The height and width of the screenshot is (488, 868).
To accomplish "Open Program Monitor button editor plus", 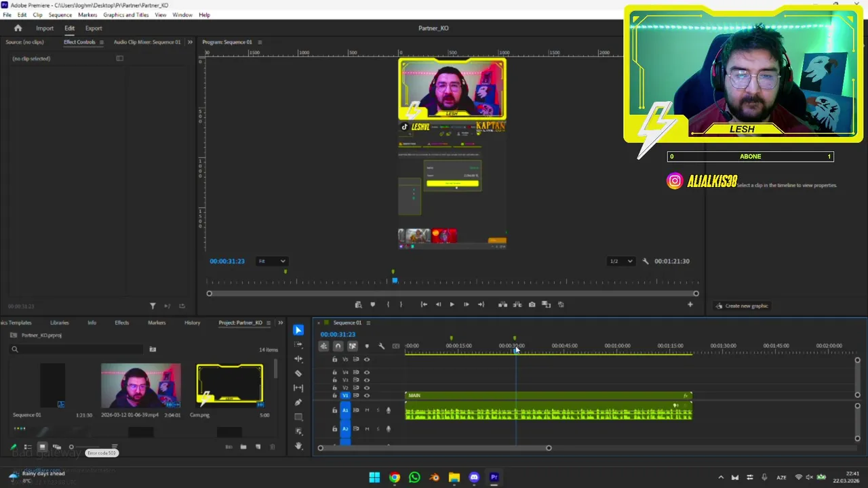I will (x=690, y=304).
